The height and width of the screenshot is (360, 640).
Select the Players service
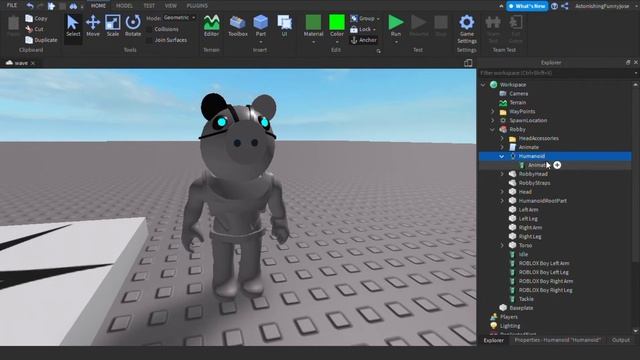pos(509,317)
